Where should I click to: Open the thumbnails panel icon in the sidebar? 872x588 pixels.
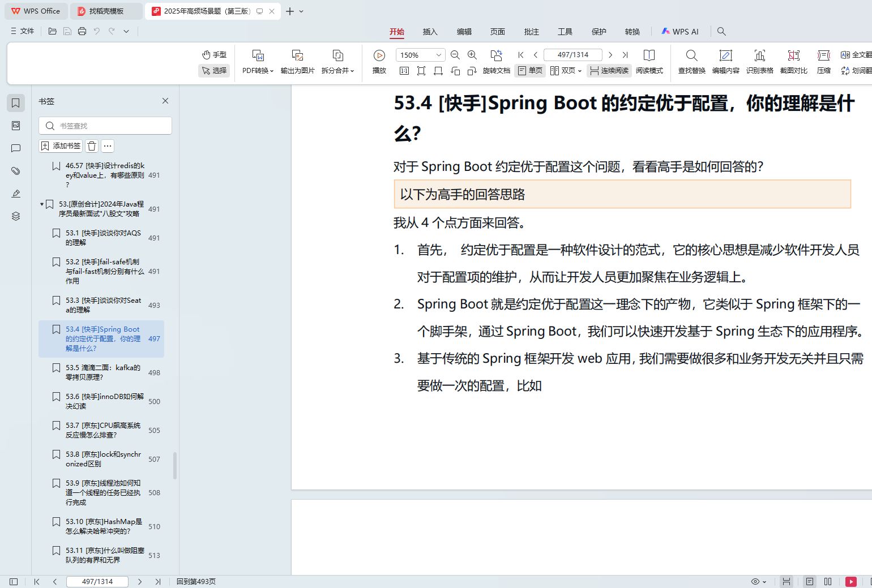16,126
